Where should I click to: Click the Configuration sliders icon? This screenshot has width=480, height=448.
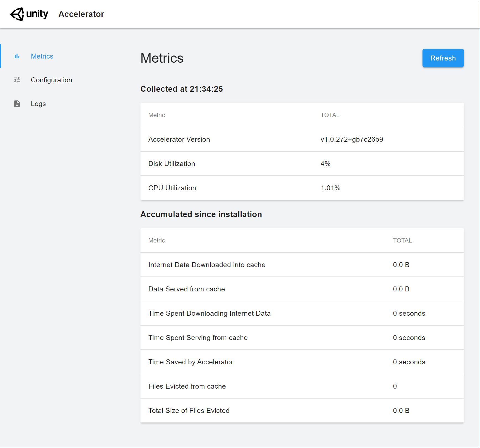click(x=17, y=80)
